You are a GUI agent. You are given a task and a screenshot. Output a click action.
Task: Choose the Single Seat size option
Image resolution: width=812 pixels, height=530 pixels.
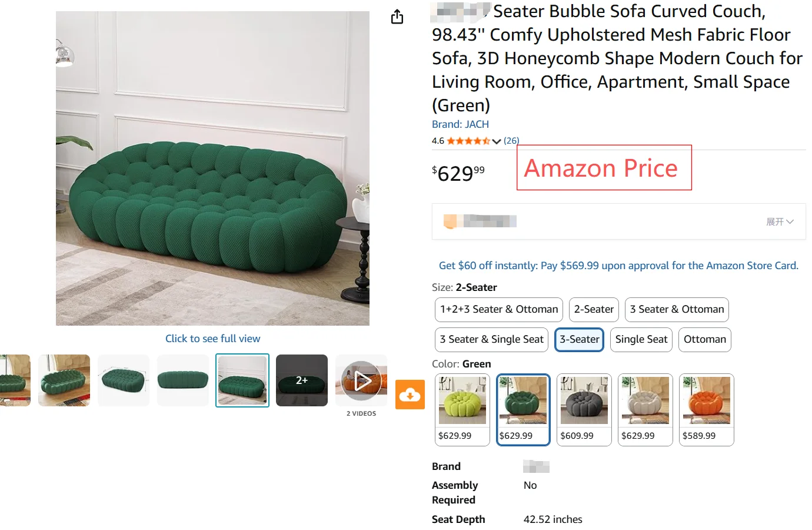[641, 340]
